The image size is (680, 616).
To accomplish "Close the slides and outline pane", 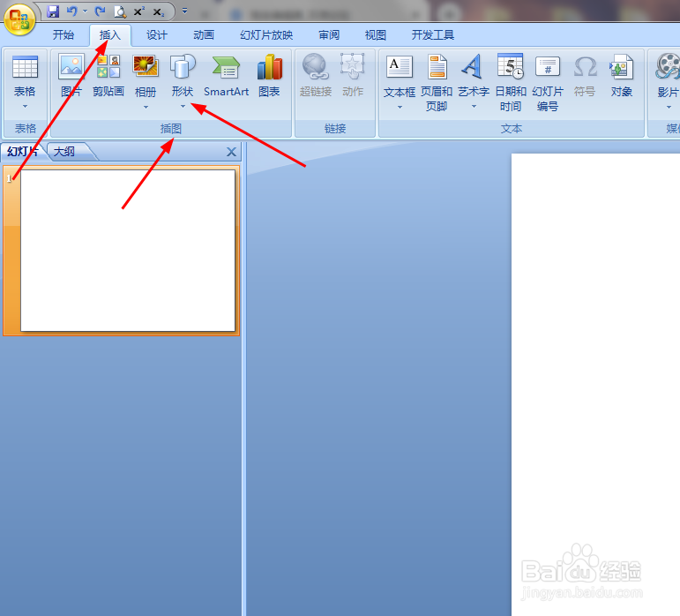I will point(231,152).
